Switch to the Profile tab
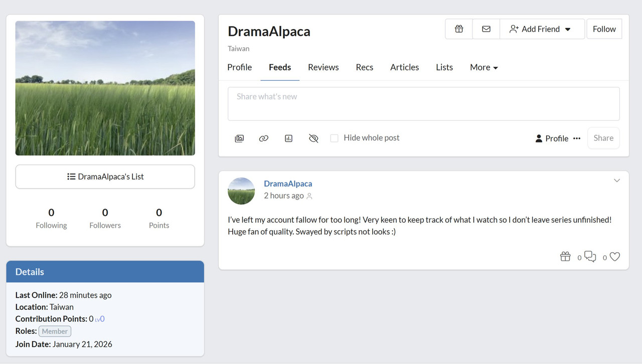 tap(240, 67)
